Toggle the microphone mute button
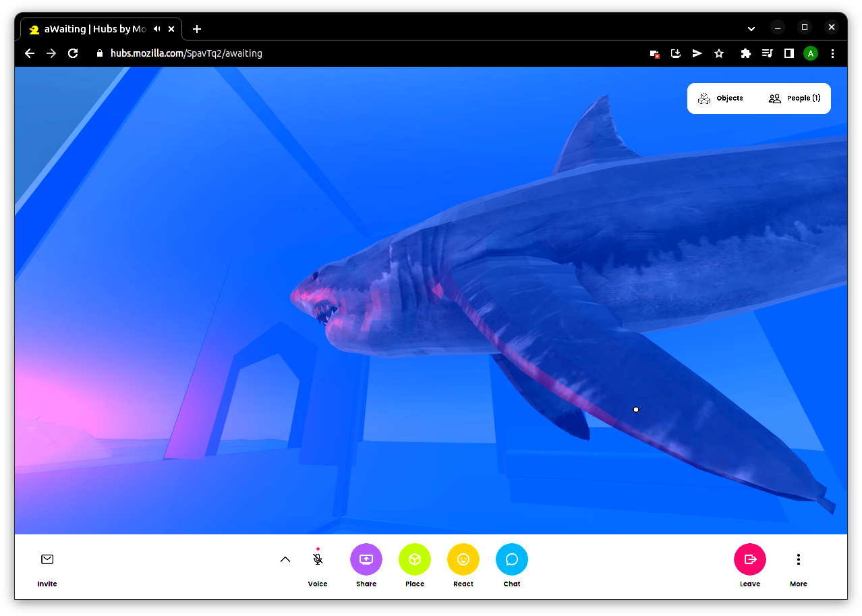862x616 pixels. pyautogui.click(x=318, y=559)
